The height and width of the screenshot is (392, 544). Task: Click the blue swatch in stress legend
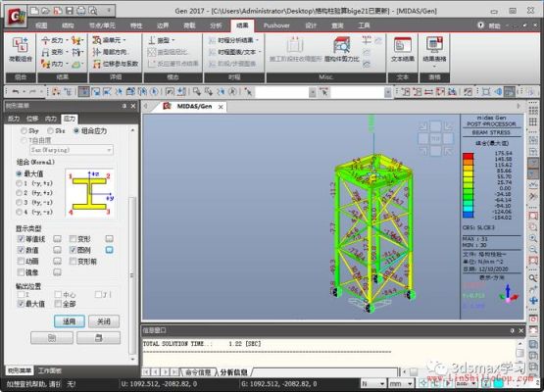pos(468,215)
